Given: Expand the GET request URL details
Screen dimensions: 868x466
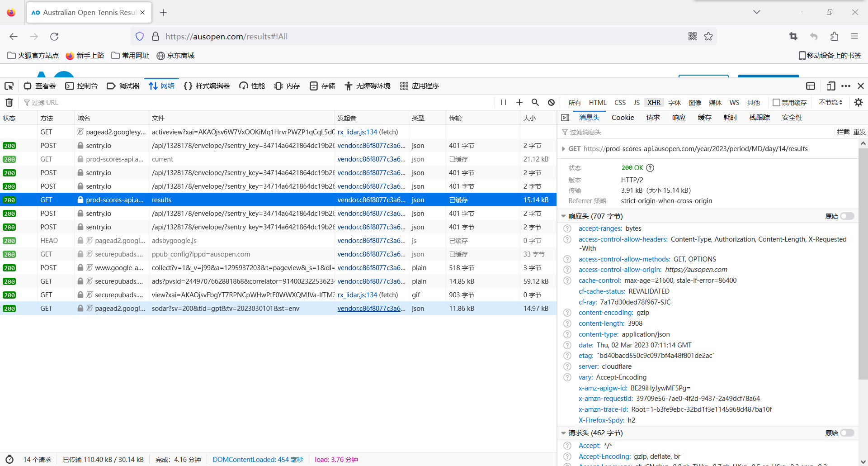Looking at the screenshot, I should coord(563,149).
